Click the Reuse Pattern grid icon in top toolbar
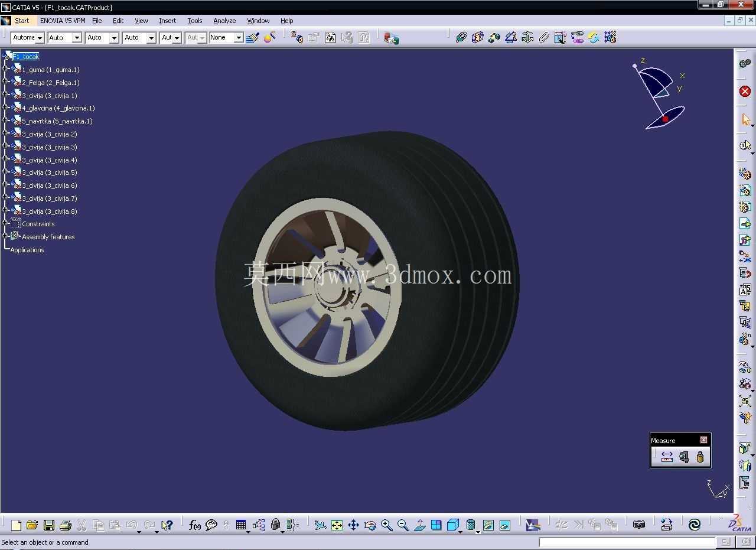 coord(610,38)
